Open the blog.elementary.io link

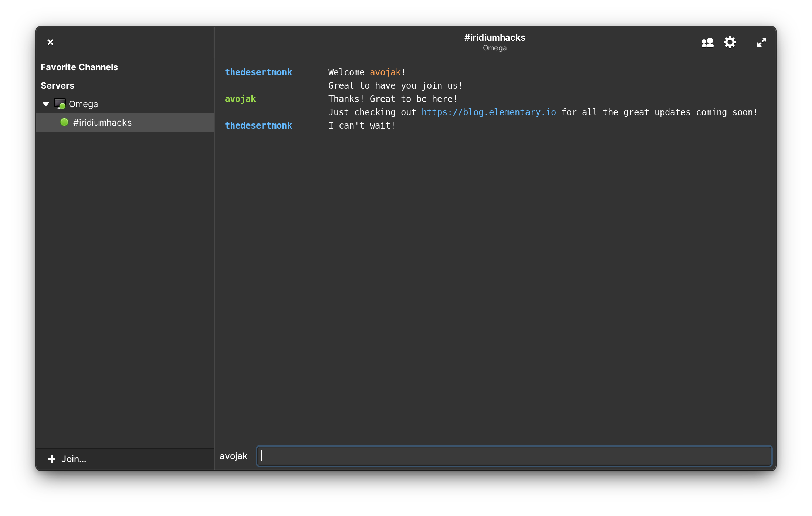[488, 112]
